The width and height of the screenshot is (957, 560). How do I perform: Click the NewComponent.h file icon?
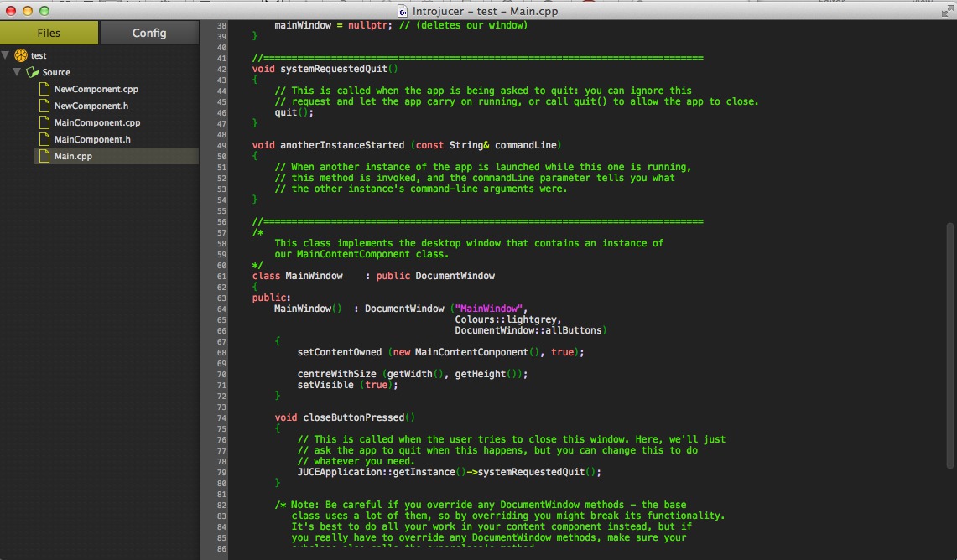[x=44, y=106]
